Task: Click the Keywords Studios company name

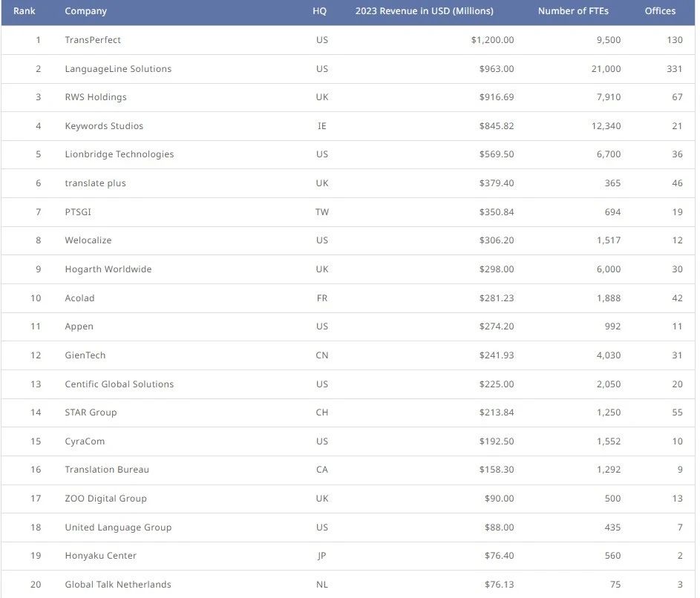Action: [x=104, y=126]
